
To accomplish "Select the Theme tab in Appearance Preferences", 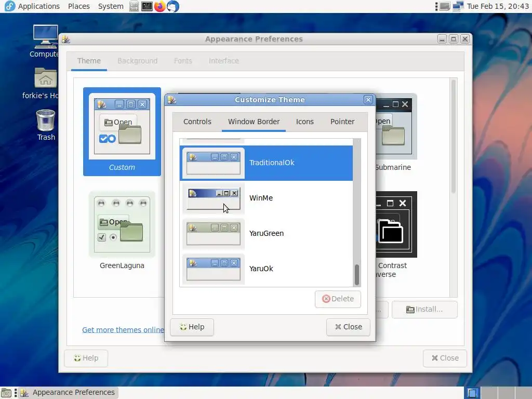I will (89, 61).
